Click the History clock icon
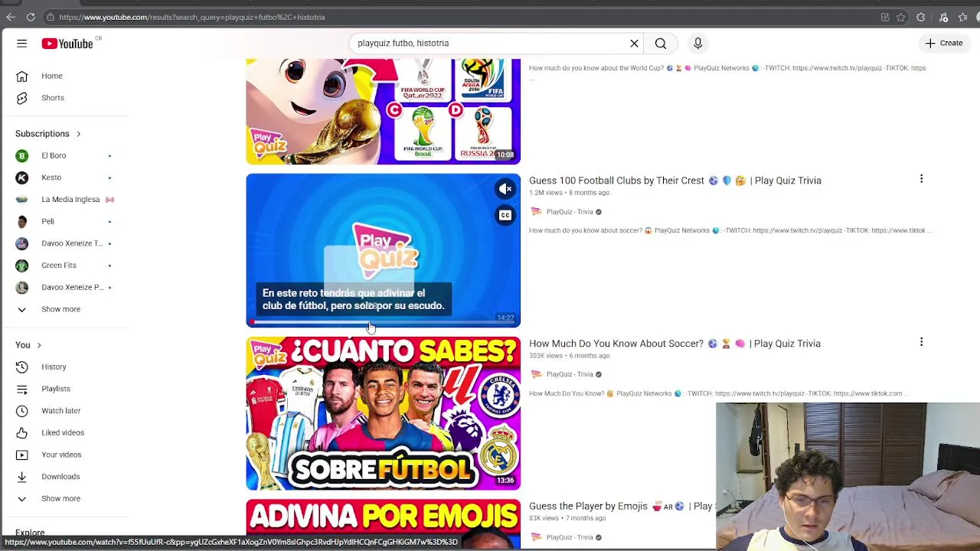This screenshot has height=551, width=980. 22,367
